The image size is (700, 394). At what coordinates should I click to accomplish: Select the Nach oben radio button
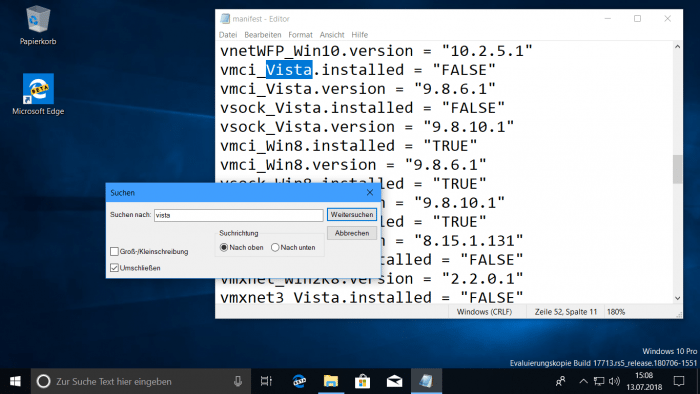(224, 247)
